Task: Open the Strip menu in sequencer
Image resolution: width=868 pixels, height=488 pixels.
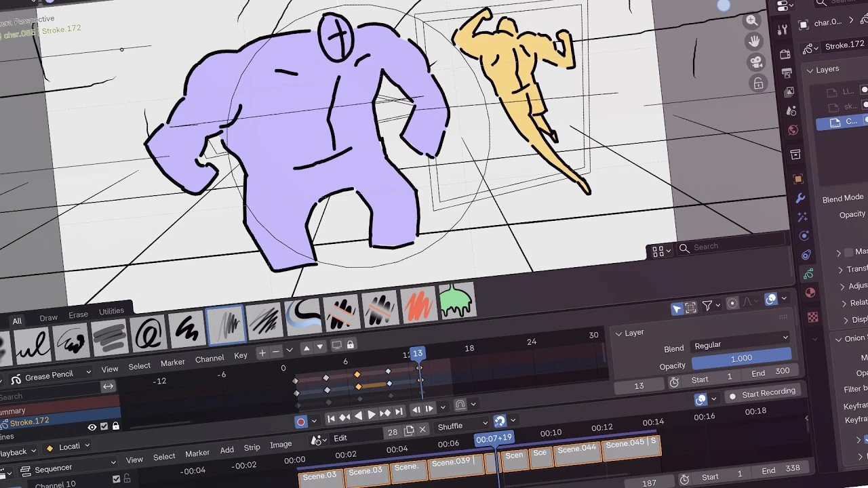Action: coord(252,447)
